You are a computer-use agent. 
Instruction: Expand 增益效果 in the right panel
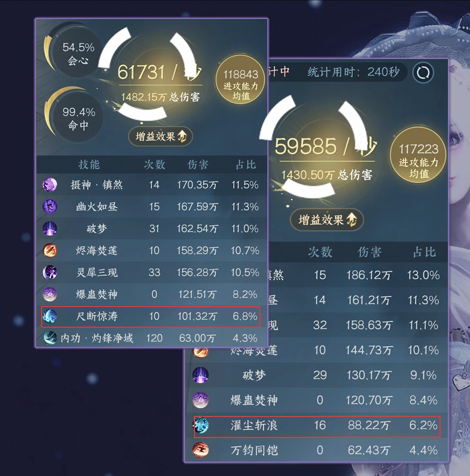[327, 219]
